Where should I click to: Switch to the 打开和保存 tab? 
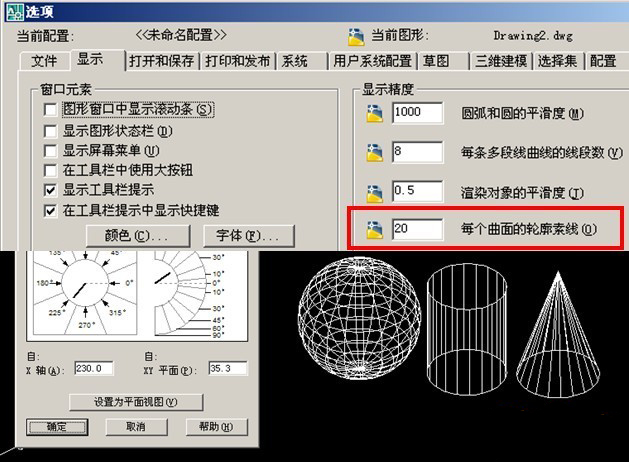click(163, 61)
